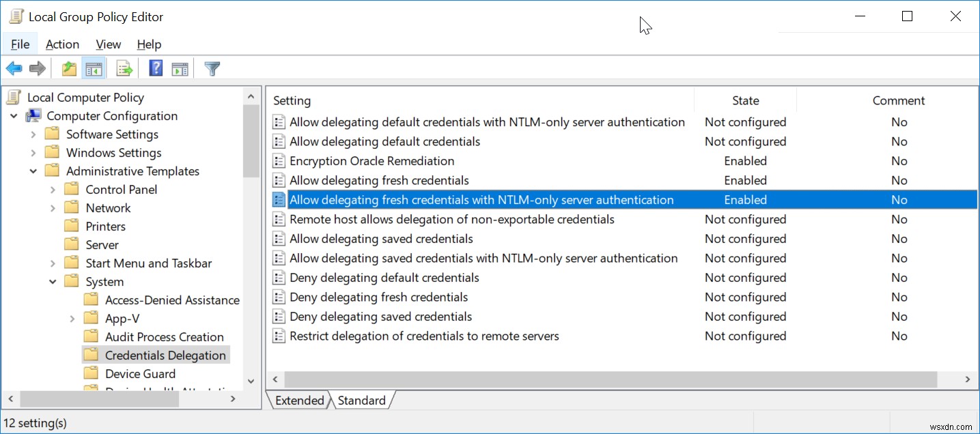Viewport: 980px width, 434px height.
Task: Collapse the System folder node
Action: click(x=53, y=281)
